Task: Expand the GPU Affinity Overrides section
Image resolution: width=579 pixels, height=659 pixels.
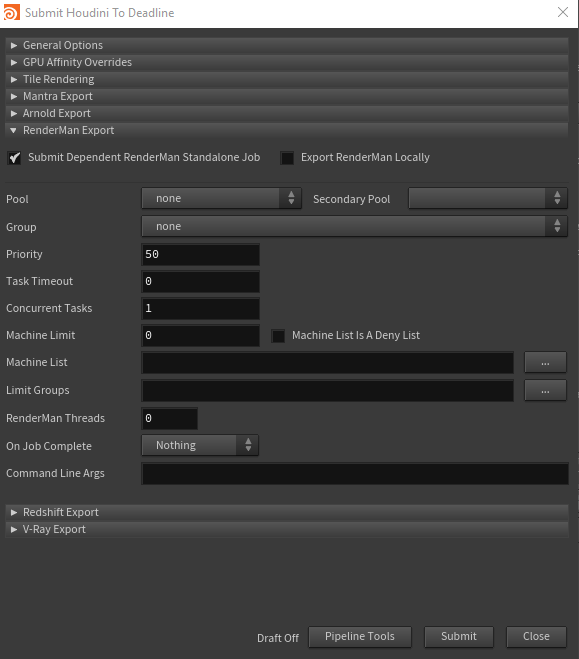Action: pyautogui.click(x=287, y=62)
